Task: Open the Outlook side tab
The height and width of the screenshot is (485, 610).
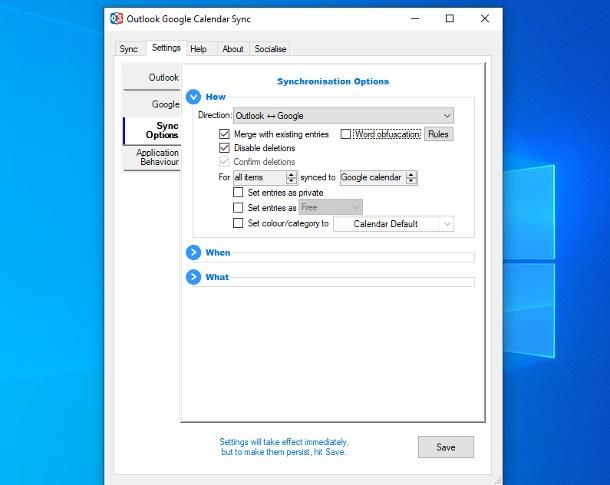Action: click(x=152, y=77)
